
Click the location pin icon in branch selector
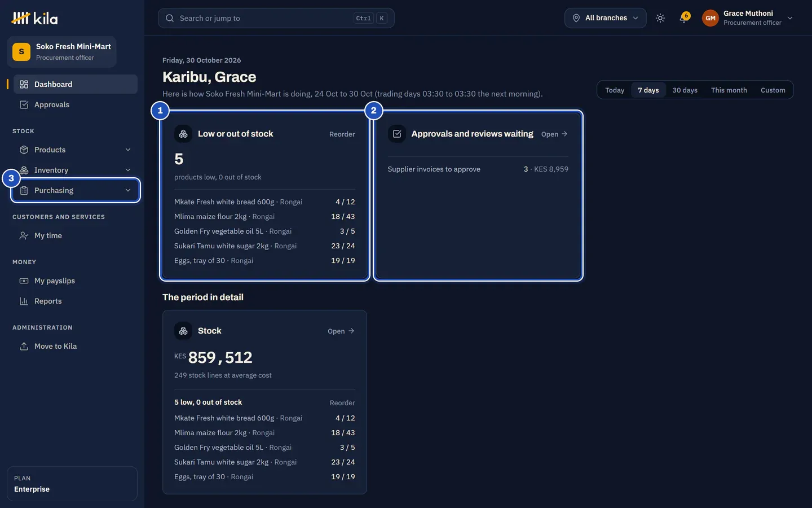tap(576, 18)
